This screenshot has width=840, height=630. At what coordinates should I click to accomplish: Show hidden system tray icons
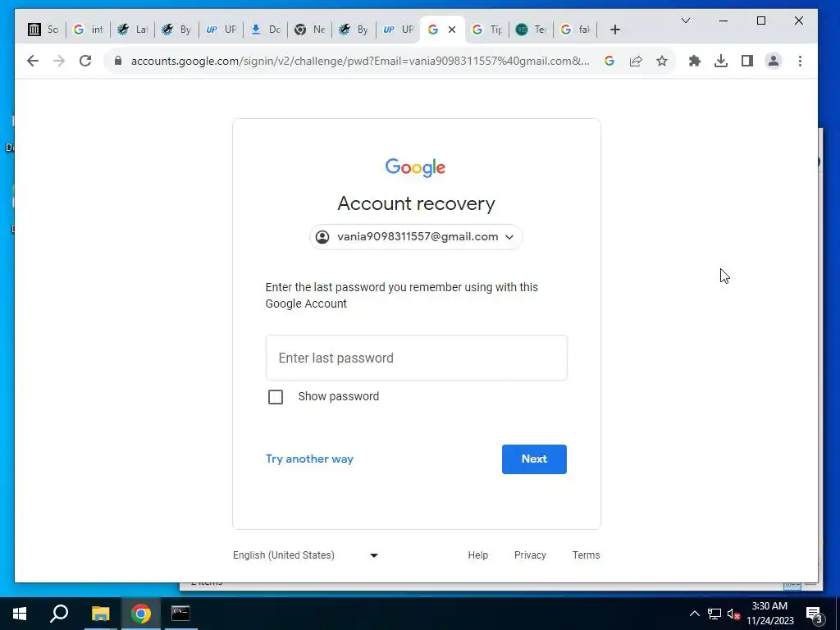point(694,614)
